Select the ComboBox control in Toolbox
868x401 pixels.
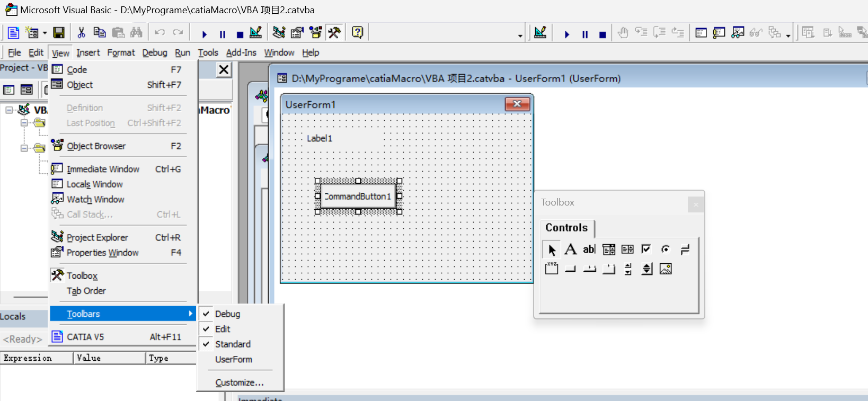tap(609, 249)
